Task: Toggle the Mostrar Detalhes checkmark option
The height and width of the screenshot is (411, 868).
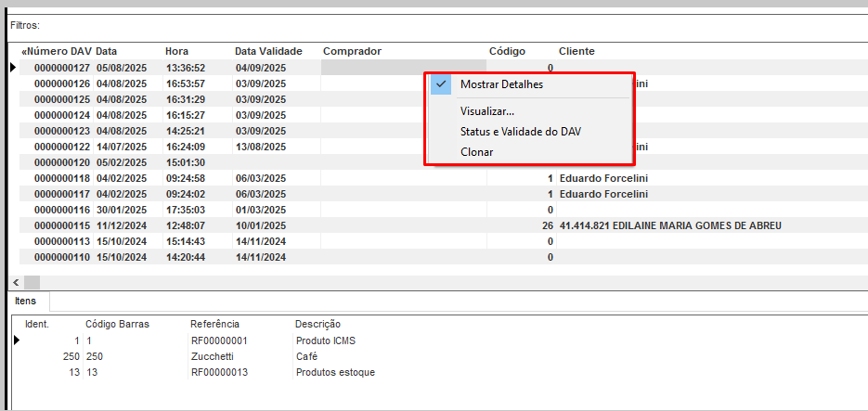Action: [x=501, y=83]
